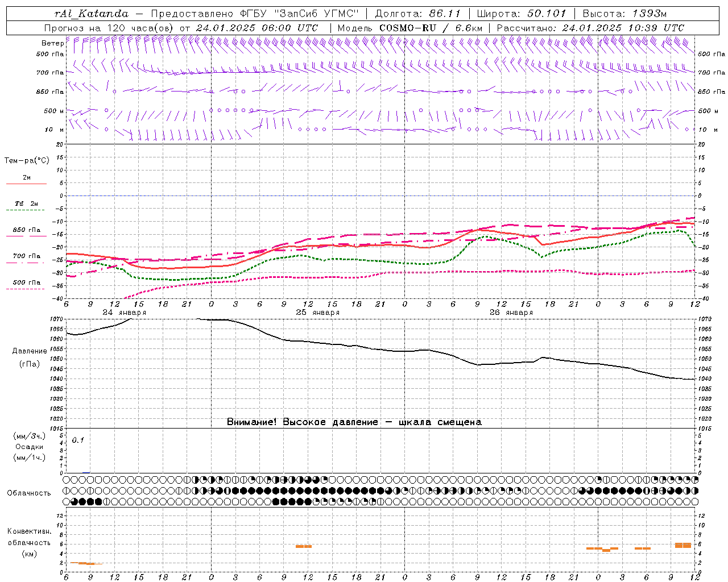Click the Тем-ра(°C) axis label
The height and width of the screenshot is (582, 728).
(x=27, y=161)
